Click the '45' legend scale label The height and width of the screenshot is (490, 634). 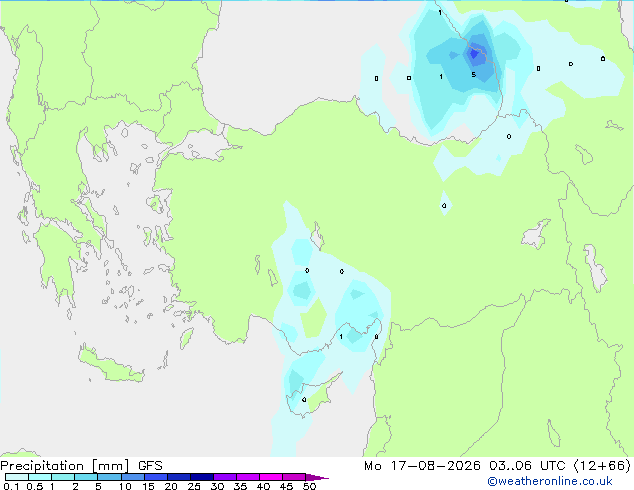[x=286, y=486]
